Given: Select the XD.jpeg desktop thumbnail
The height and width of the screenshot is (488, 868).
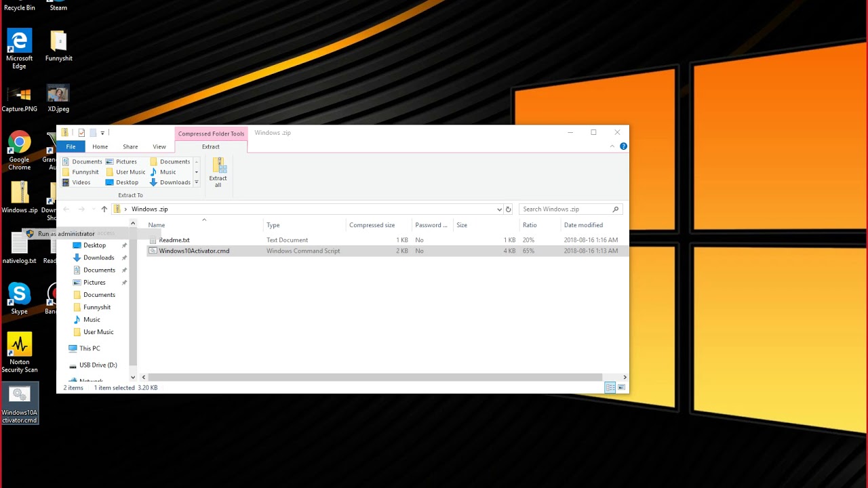Looking at the screenshot, I should click(58, 98).
